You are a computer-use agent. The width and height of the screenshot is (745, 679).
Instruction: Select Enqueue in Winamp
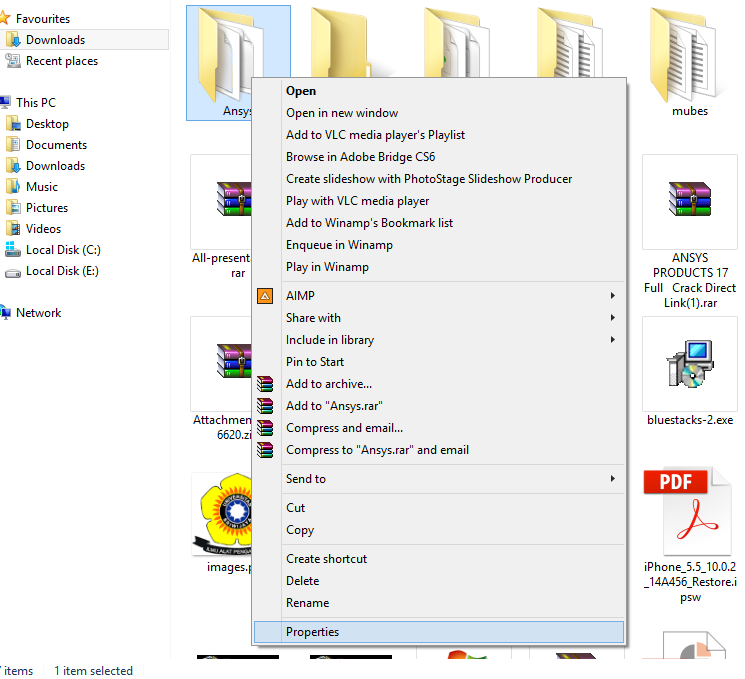click(439, 245)
